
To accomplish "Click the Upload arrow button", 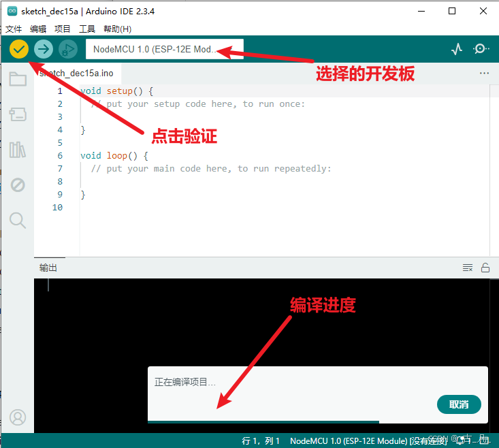I will pyautogui.click(x=44, y=49).
